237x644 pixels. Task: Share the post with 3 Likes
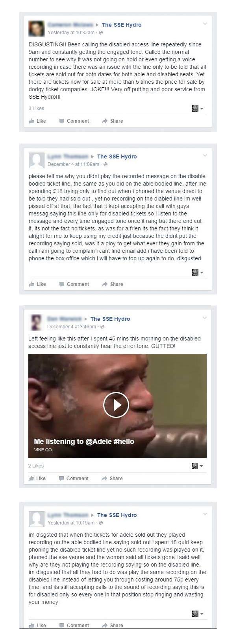(x=113, y=121)
